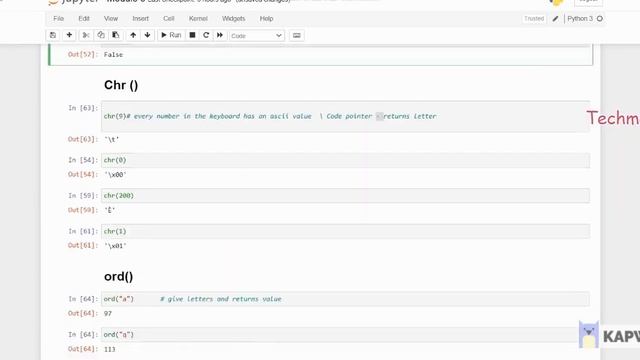Open the Cell menu
Viewport: 640px width, 360px height.
click(169, 19)
